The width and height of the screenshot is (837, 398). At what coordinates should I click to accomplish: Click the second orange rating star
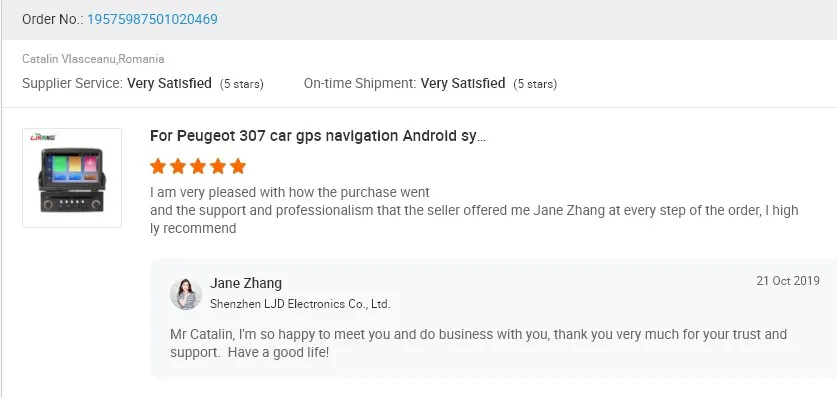(x=178, y=166)
